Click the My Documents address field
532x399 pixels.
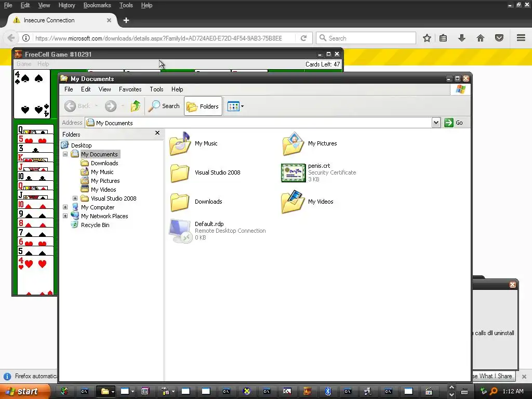pos(259,123)
